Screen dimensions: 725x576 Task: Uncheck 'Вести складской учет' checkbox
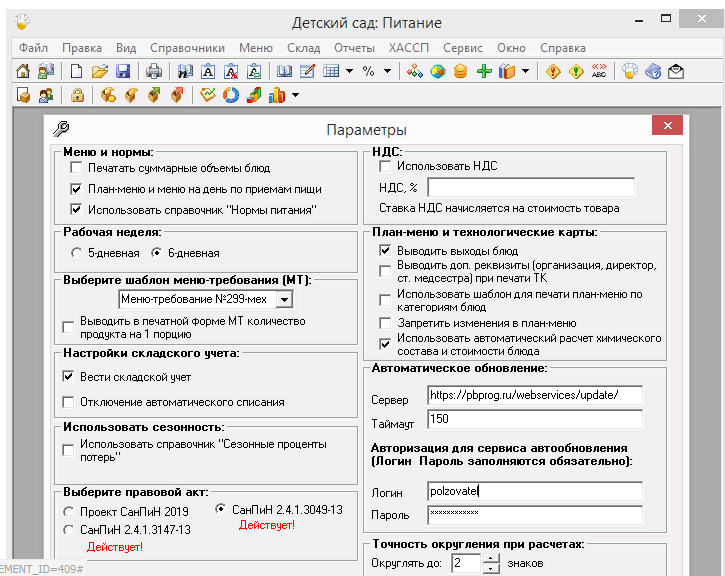(68, 377)
